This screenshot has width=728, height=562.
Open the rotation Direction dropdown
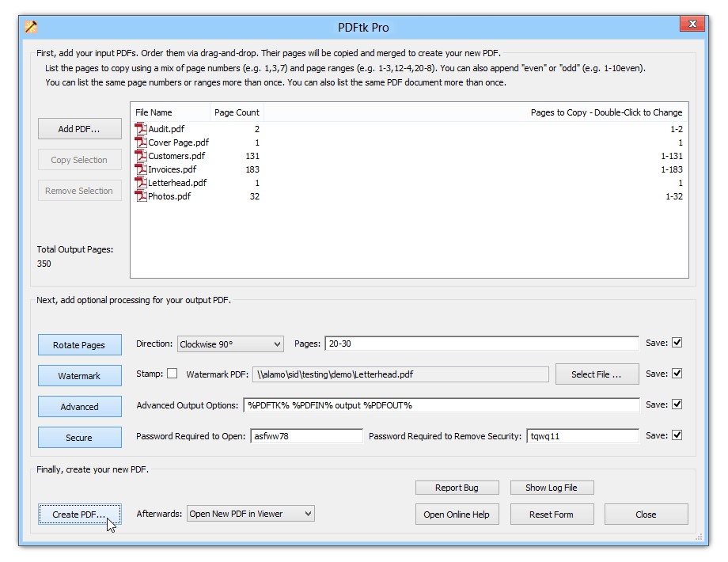coord(230,344)
